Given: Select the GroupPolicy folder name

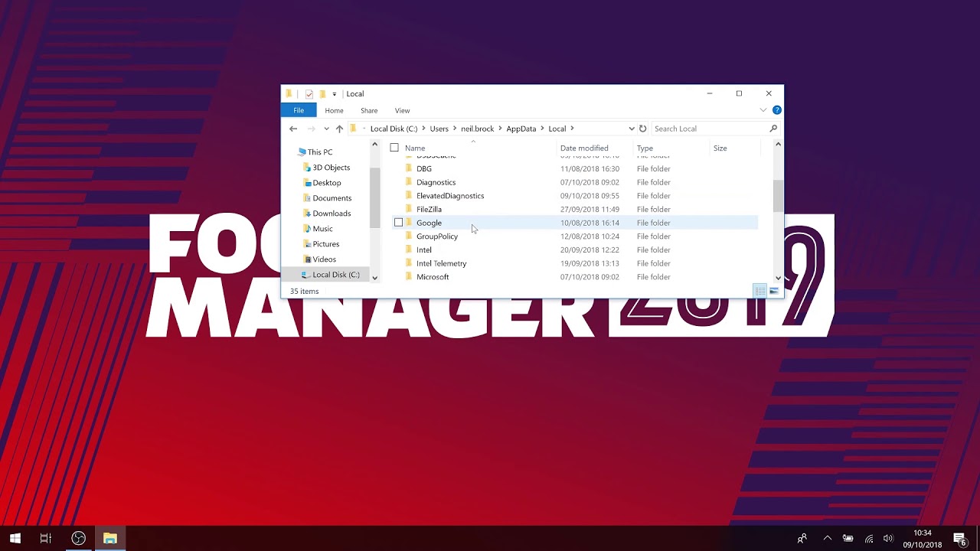Looking at the screenshot, I should (437, 236).
